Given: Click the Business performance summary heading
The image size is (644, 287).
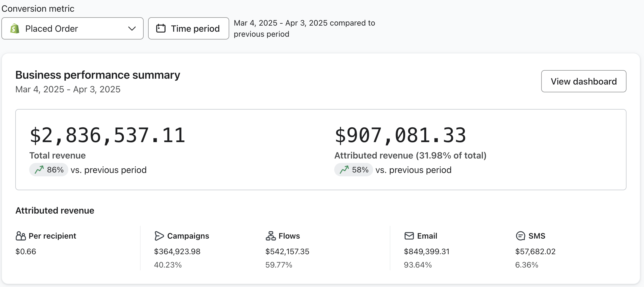Looking at the screenshot, I should pos(98,75).
